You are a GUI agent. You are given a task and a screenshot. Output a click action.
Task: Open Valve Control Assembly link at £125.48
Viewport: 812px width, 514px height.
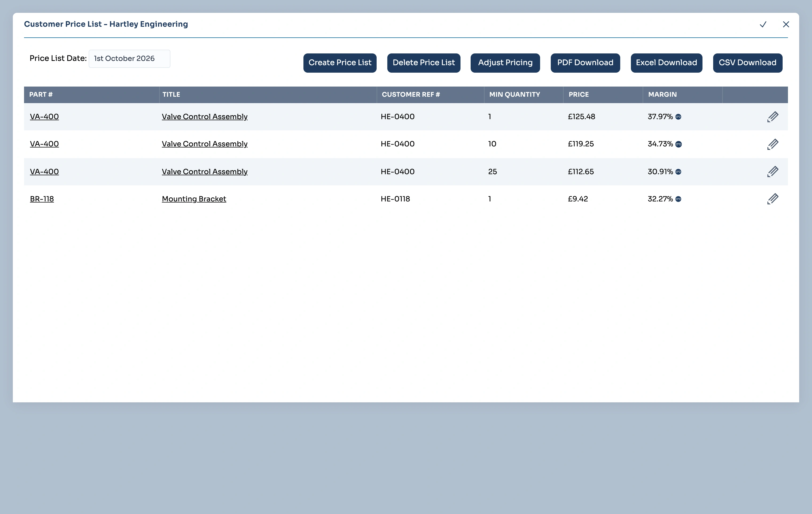(205, 117)
